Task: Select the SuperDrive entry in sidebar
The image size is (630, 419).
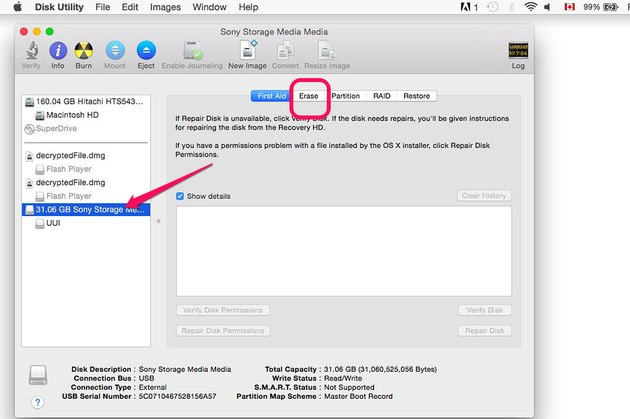Action: (59, 129)
